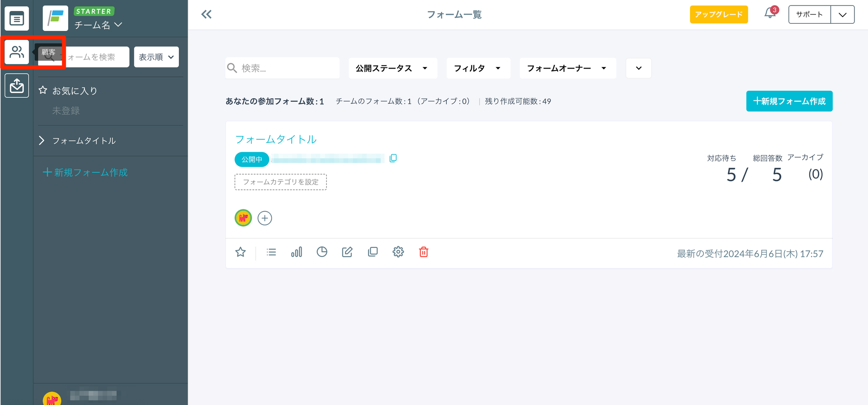Open notifications bell icon
This screenshot has width=868, height=405.
770,14
